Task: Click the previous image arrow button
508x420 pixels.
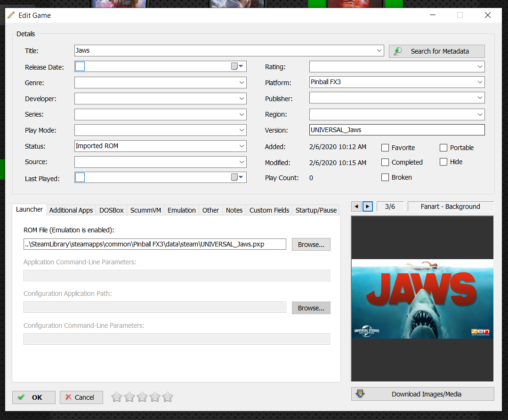Action: pos(356,206)
